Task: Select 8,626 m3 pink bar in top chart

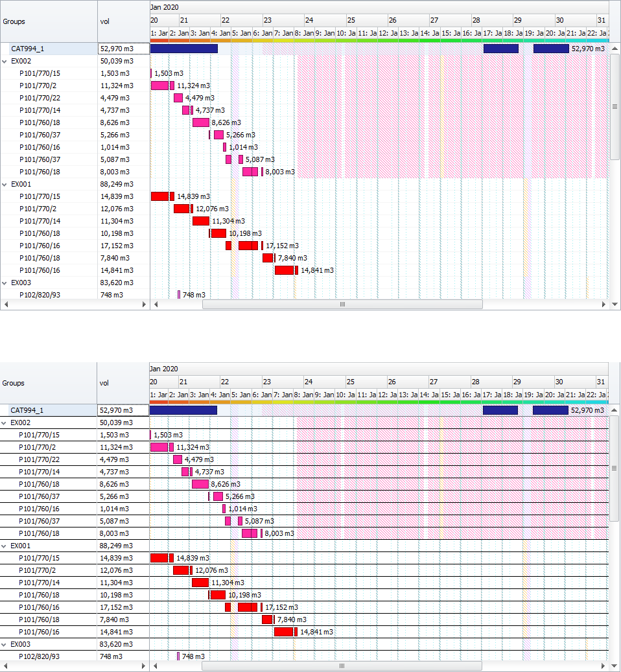Action: point(201,122)
